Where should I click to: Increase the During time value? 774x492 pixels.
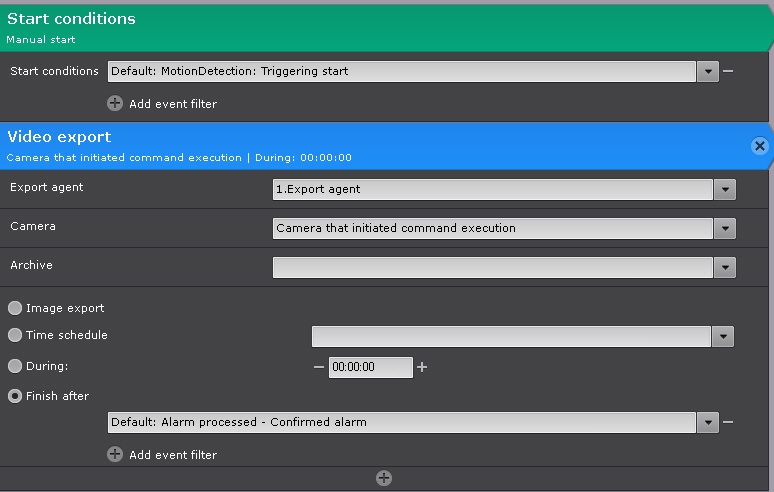point(422,367)
